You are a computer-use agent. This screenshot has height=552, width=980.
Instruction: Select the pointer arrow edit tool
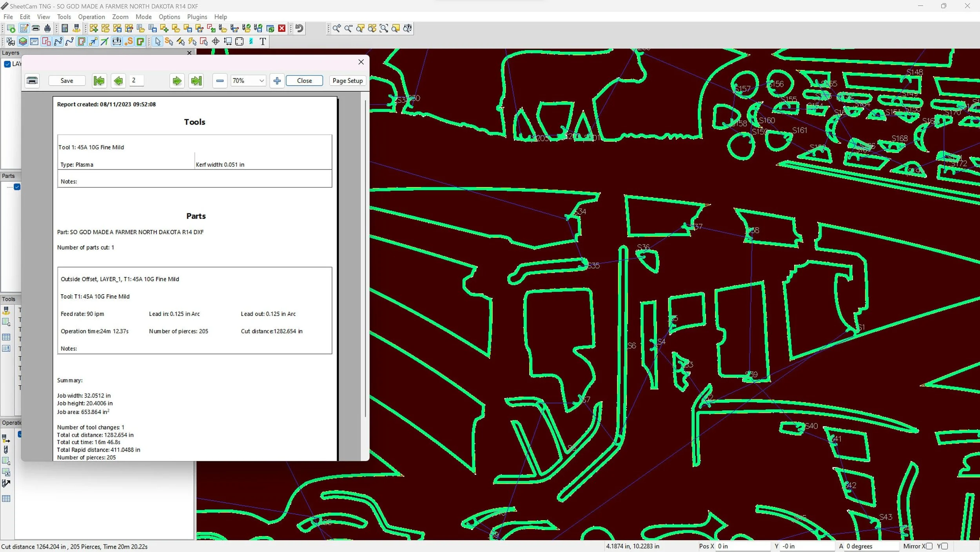tap(158, 41)
